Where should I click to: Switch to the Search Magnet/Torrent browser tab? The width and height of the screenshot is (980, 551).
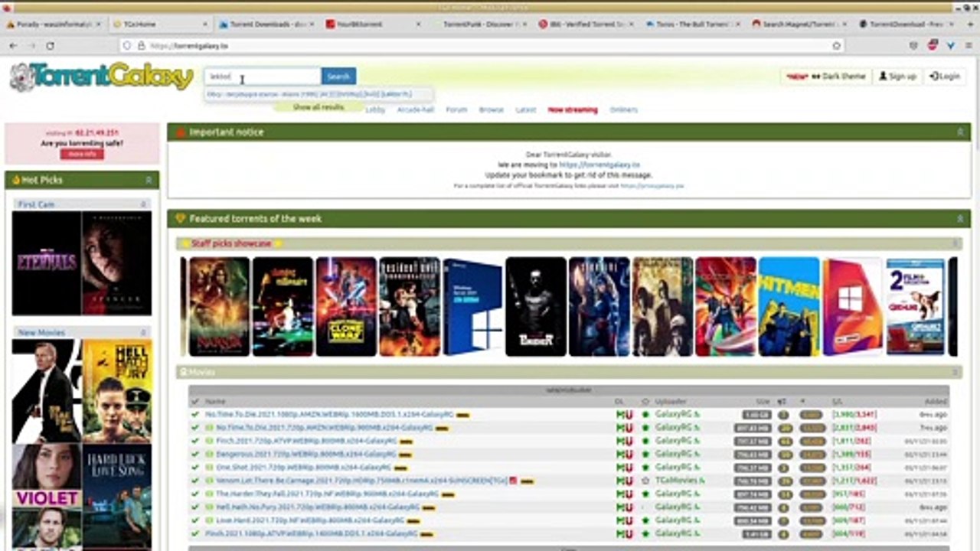pos(799,24)
